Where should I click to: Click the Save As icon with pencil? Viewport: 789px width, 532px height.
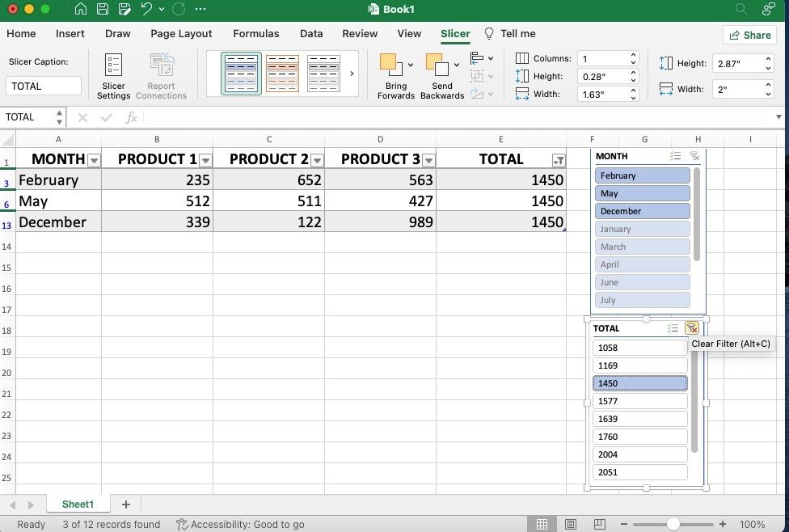(124, 9)
